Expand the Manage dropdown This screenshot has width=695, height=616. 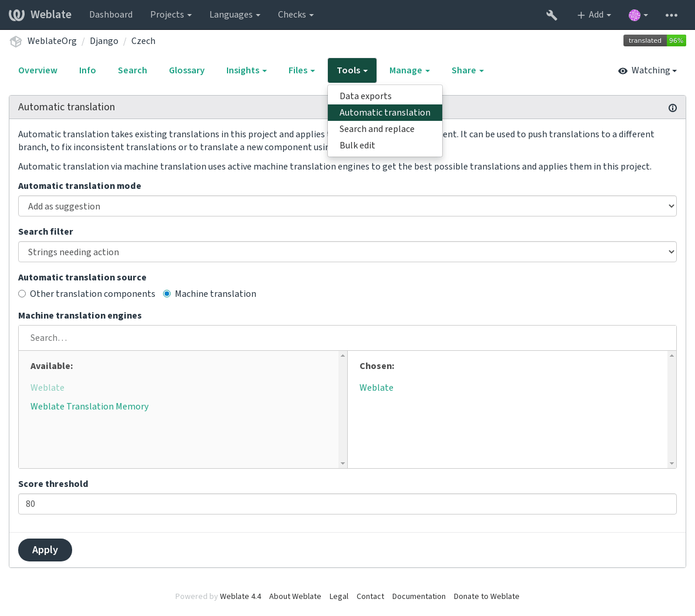click(x=409, y=70)
